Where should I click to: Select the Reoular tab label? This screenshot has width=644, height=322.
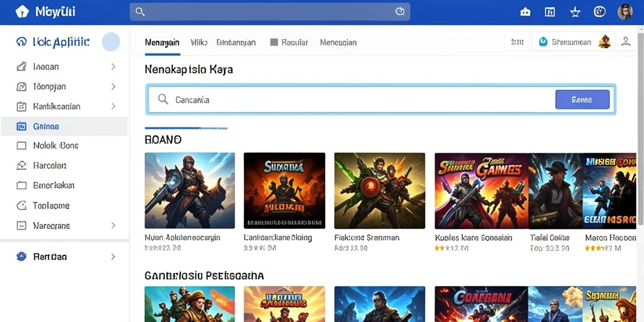tap(295, 42)
